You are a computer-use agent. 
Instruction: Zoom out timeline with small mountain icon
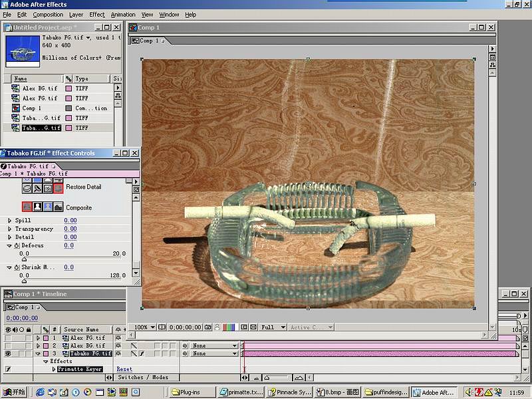click(257, 378)
